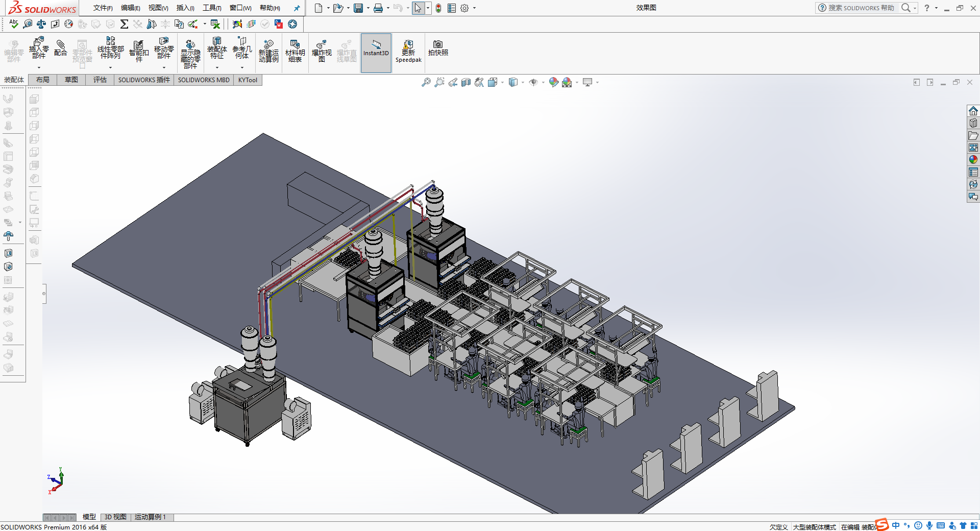
Task: Click the 更新 Speedpak button
Action: pos(408,51)
